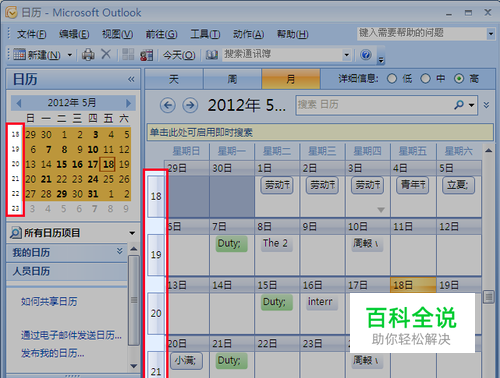Open the Help (帮助) menu

pyautogui.click(x=293, y=34)
